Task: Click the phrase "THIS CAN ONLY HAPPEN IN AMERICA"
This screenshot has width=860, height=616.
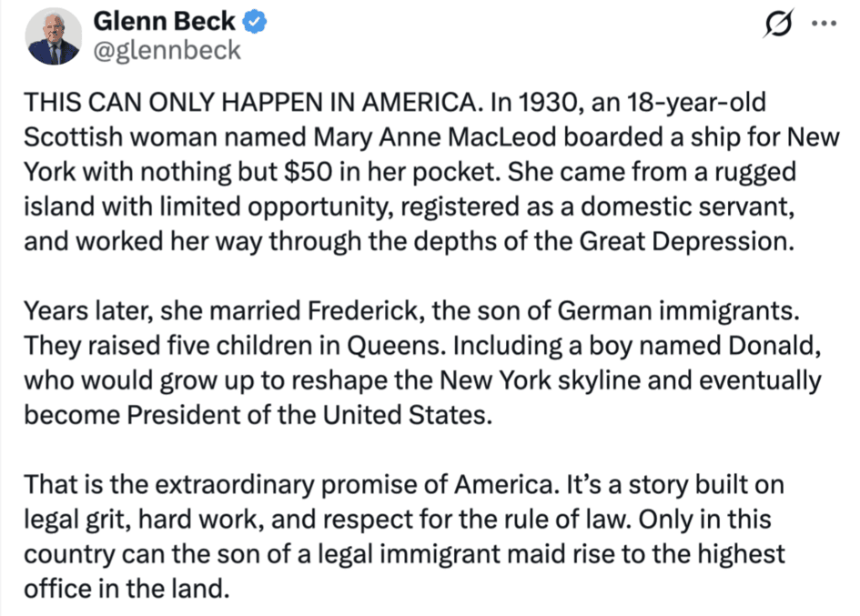Action: [250, 103]
